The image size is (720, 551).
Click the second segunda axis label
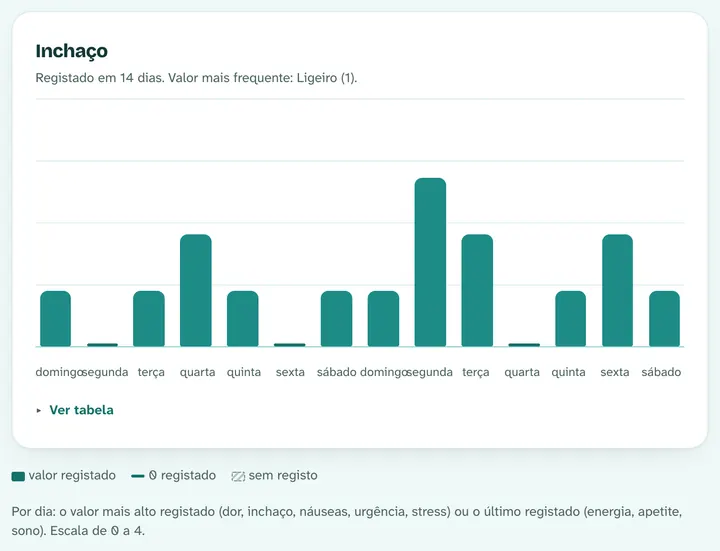point(429,372)
